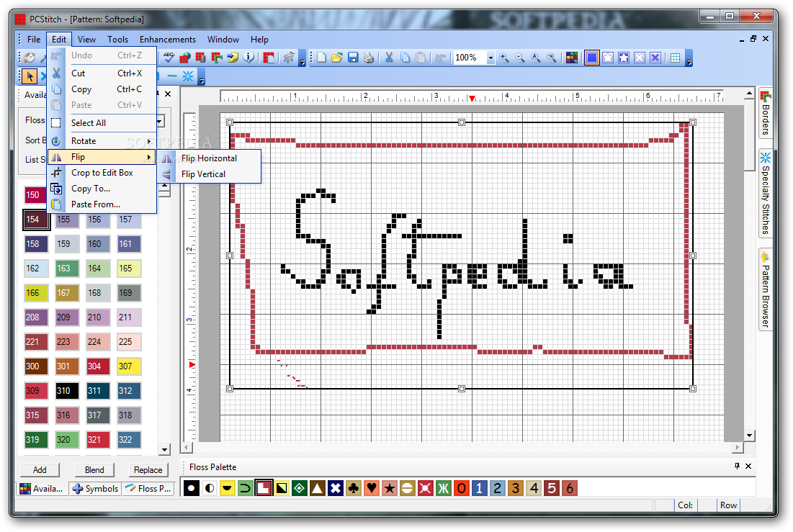The image size is (793, 532).
Task: Click the multicolor palette grid icon
Action: [571, 58]
